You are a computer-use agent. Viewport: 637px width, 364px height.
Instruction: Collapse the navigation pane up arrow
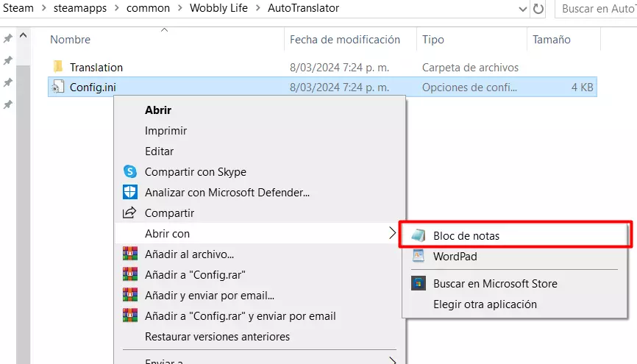[23, 35]
